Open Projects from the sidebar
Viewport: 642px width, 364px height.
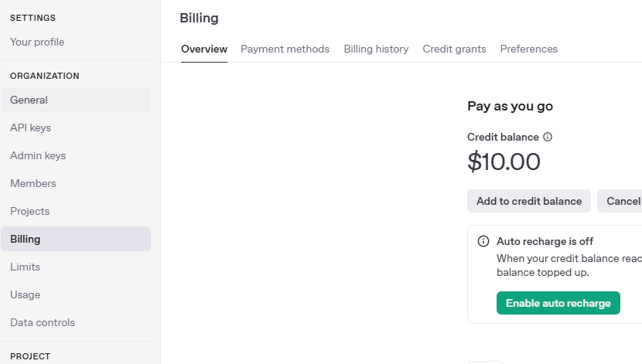[29, 211]
